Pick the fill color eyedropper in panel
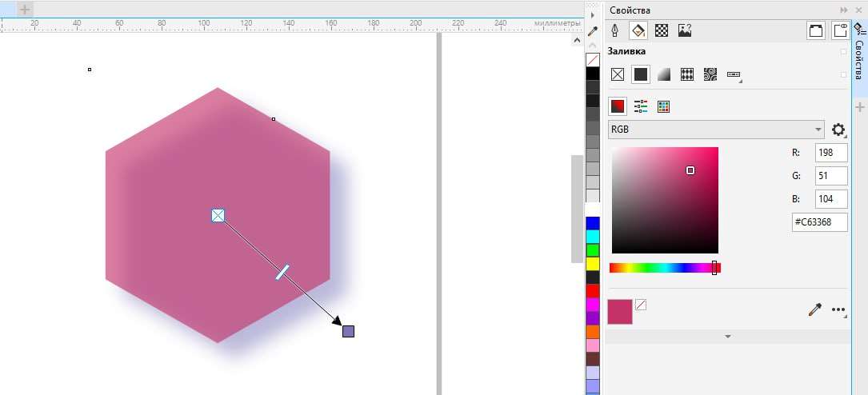The image size is (868, 395). [815, 309]
